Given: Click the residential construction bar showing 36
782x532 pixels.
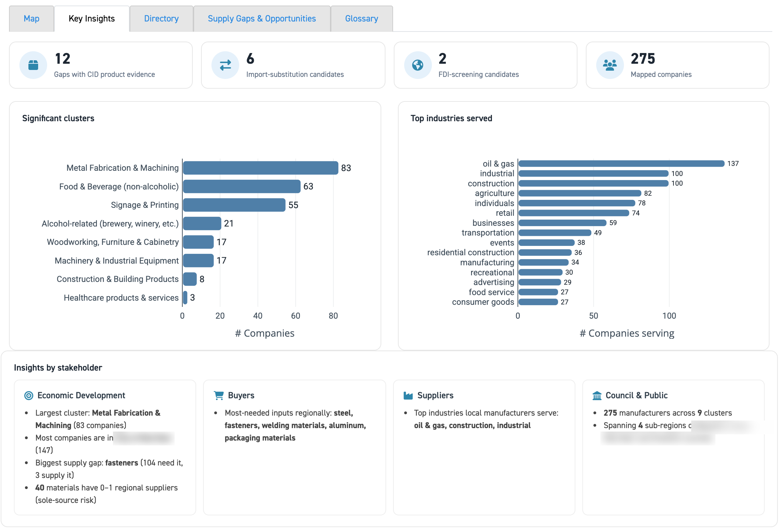Looking at the screenshot, I should pos(545,252).
